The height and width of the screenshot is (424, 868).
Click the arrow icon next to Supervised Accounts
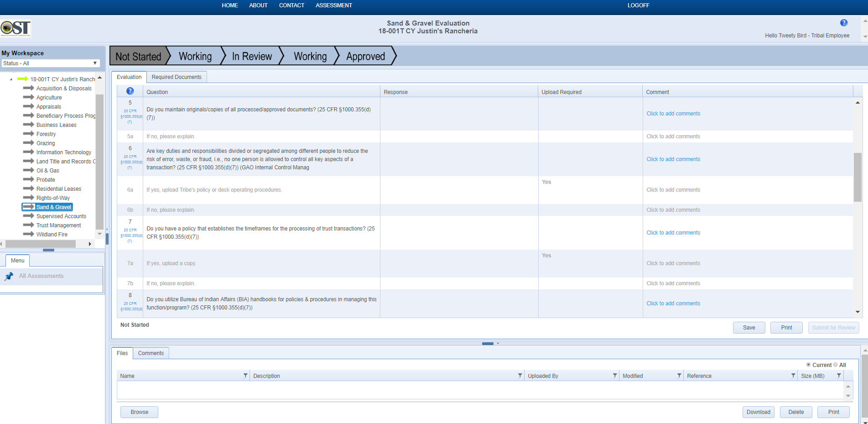click(x=29, y=216)
